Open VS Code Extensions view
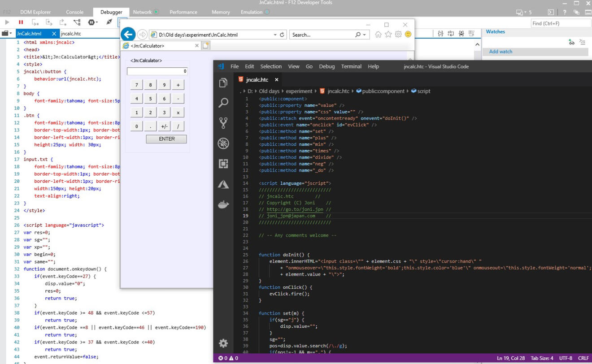592x364 pixels. pos(223,164)
